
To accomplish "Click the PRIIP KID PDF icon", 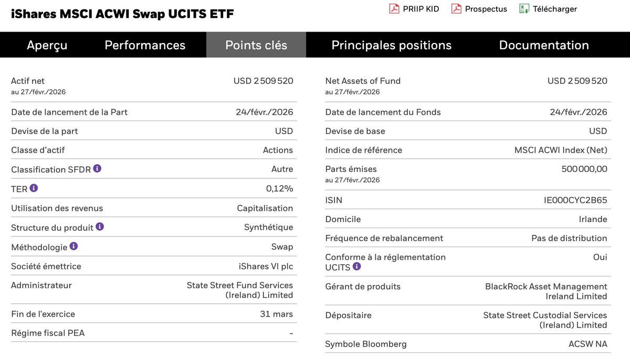I will point(394,9).
